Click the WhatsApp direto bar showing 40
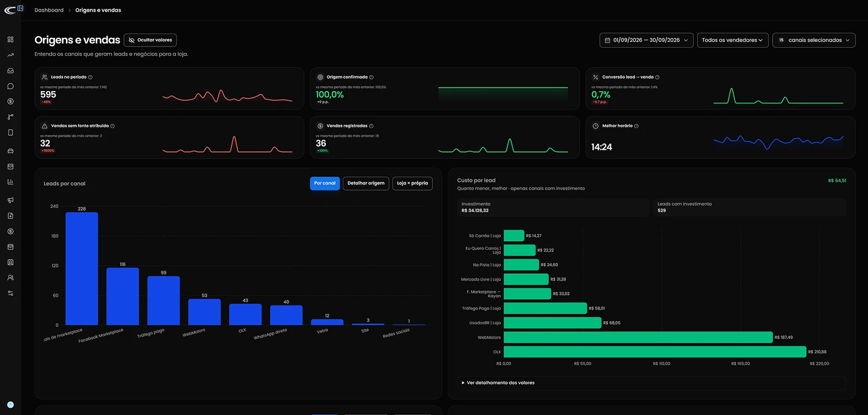868x415 pixels. [286, 315]
